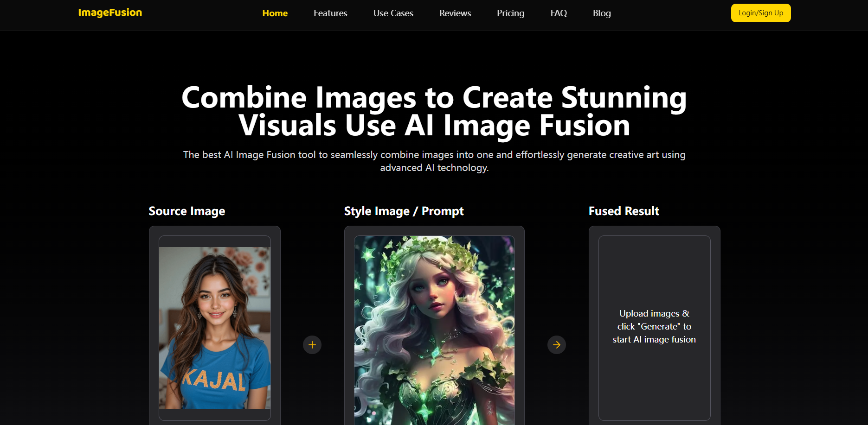The image size is (868, 425).
Task: Open the Blog page
Action: (x=602, y=13)
